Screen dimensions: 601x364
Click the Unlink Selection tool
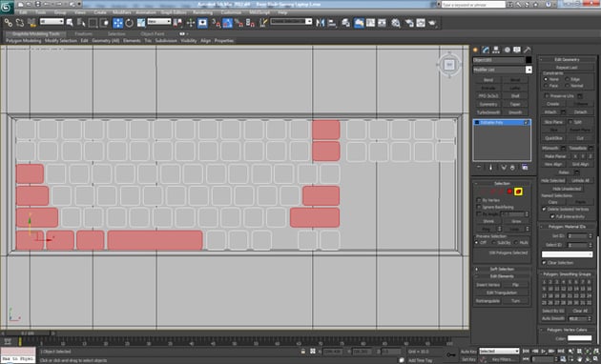(x=19, y=23)
